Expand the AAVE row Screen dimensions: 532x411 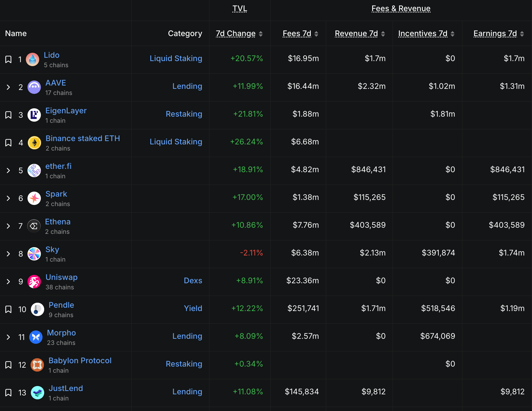pyautogui.click(x=8, y=87)
